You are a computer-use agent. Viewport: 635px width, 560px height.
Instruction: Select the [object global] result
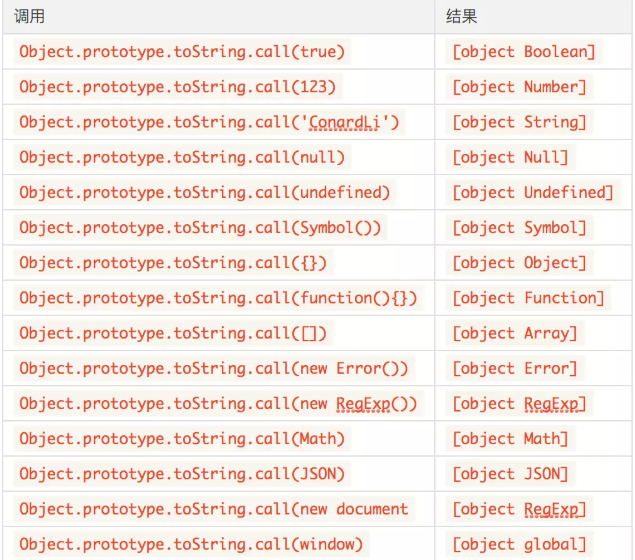point(519,545)
